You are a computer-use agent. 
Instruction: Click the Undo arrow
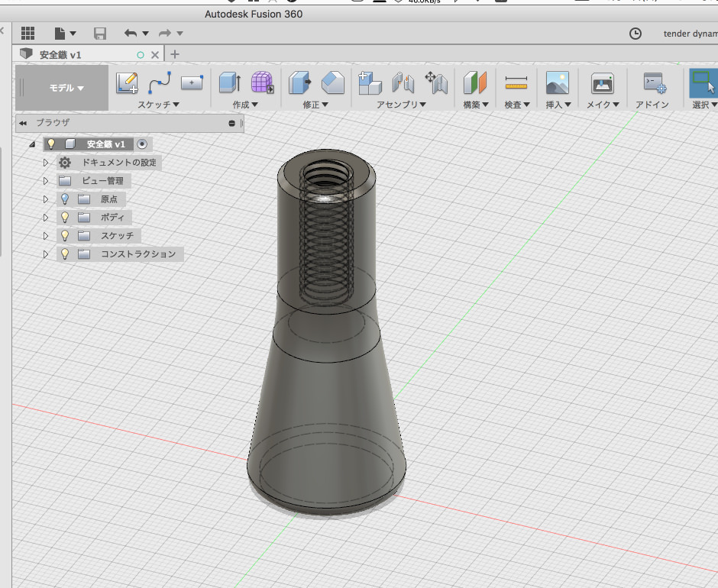tap(131, 33)
